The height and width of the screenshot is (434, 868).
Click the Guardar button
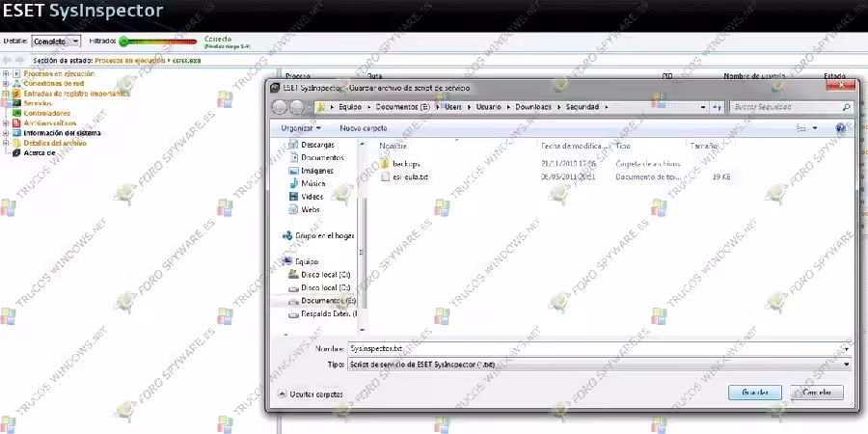pyautogui.click(x=755, y=393)
